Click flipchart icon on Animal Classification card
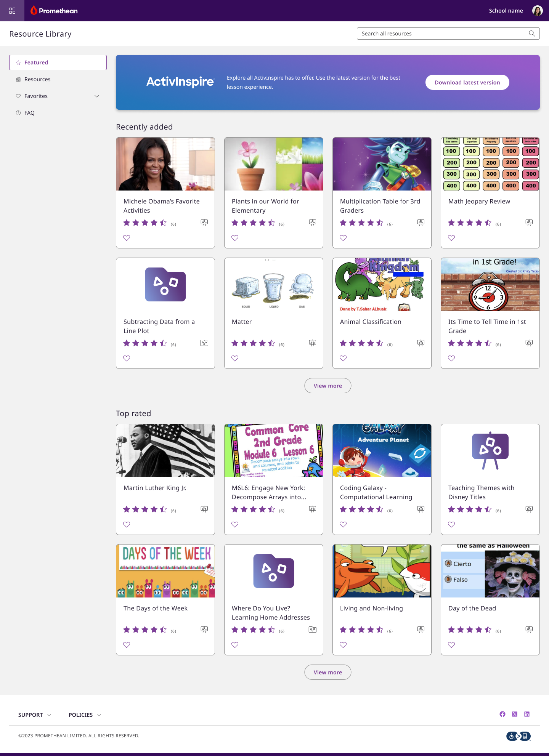Screen dimensions: 549x756 pyautogui.click(x=421, y=343)
